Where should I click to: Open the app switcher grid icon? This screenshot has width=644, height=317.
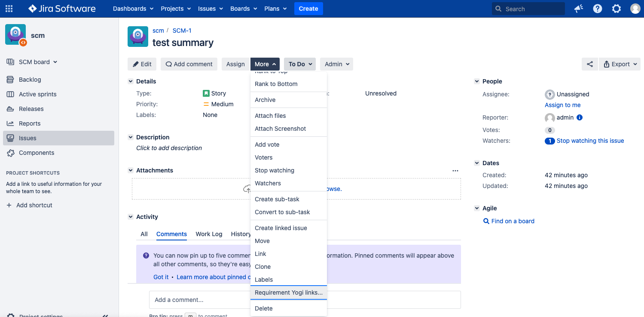[9, 9]
